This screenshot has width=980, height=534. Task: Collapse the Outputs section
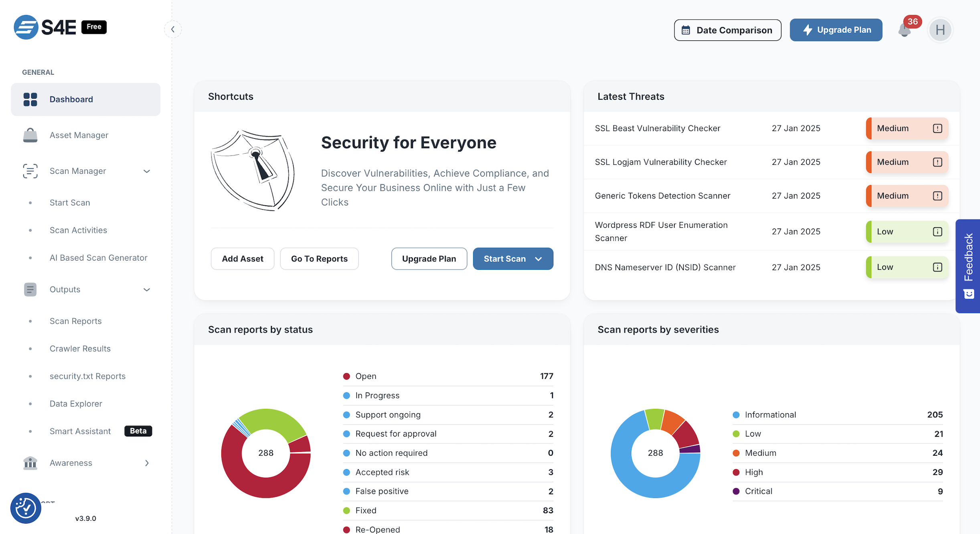[147, 289]
